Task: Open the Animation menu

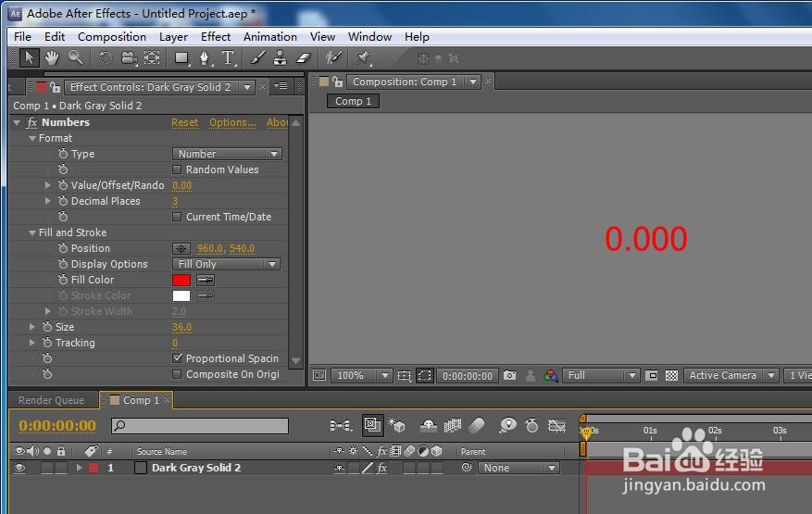Action: pyautogui.click(x=270, y=37)
